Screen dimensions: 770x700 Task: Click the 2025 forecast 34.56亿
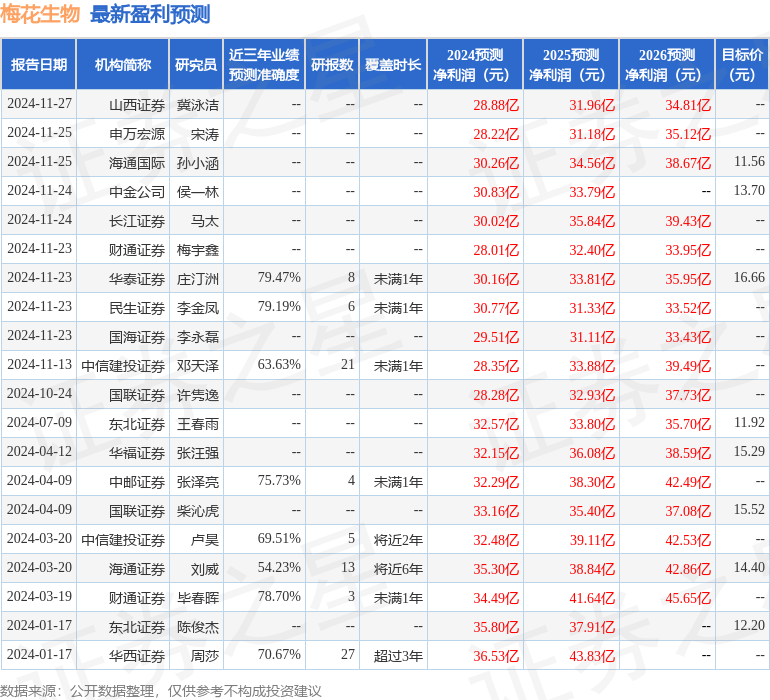(592, 163)
